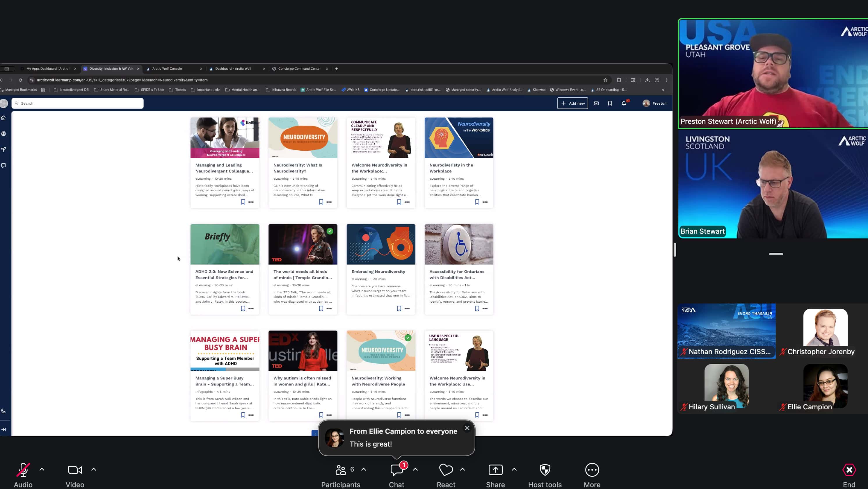Click the Learnamp Search field
868x489 pixels.
pos(77,103)
